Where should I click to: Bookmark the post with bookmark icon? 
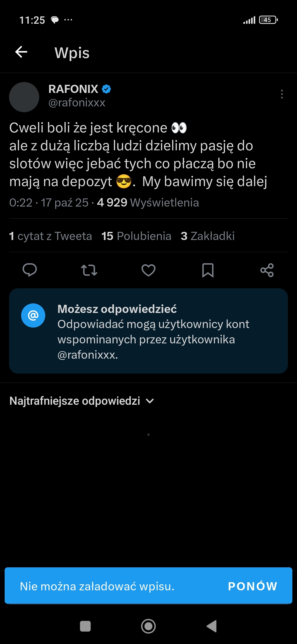click(208, 270)
